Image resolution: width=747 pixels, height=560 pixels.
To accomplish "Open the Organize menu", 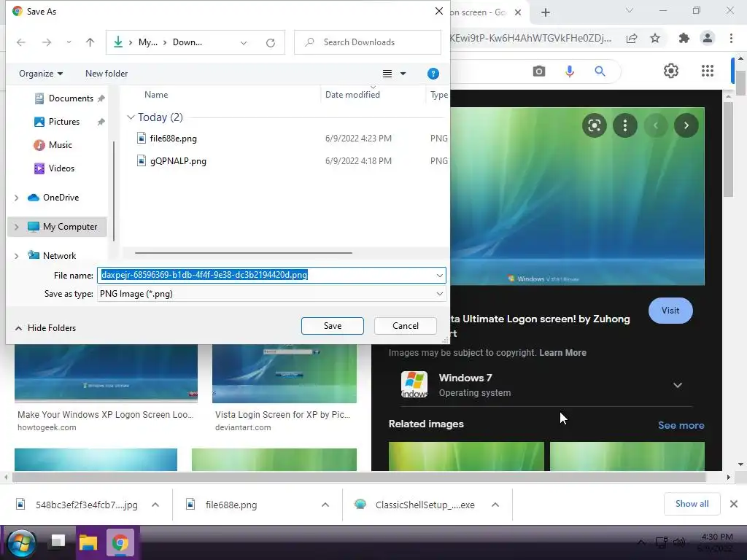I will 41,74.
